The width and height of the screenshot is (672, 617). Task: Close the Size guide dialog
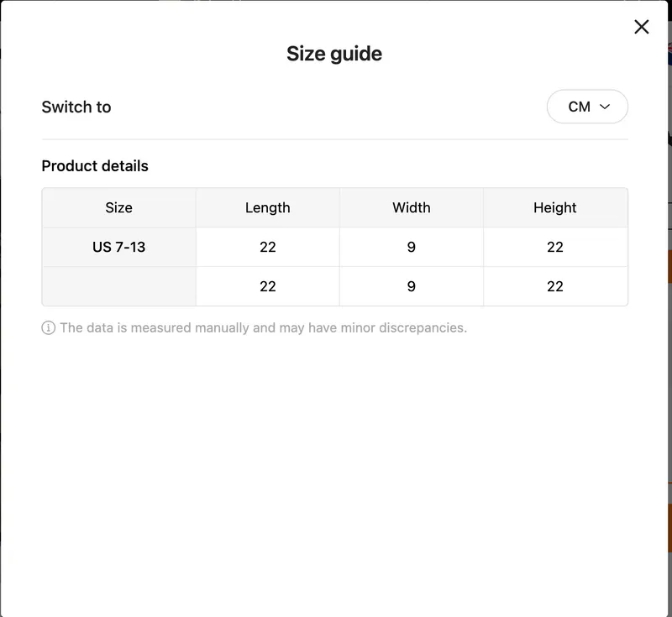(x=642, y=27)
